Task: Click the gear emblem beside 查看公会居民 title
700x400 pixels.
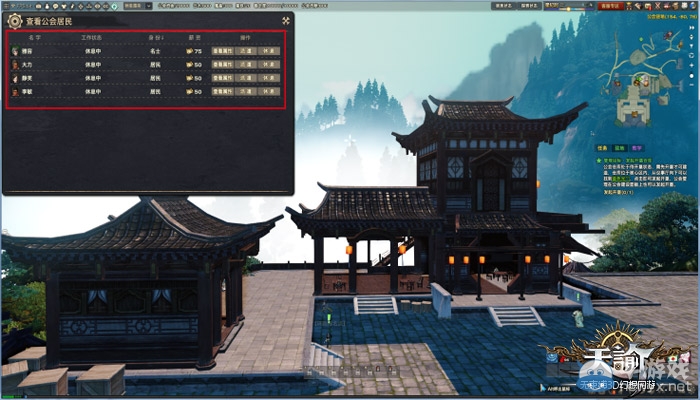Action: click(15, 21)
